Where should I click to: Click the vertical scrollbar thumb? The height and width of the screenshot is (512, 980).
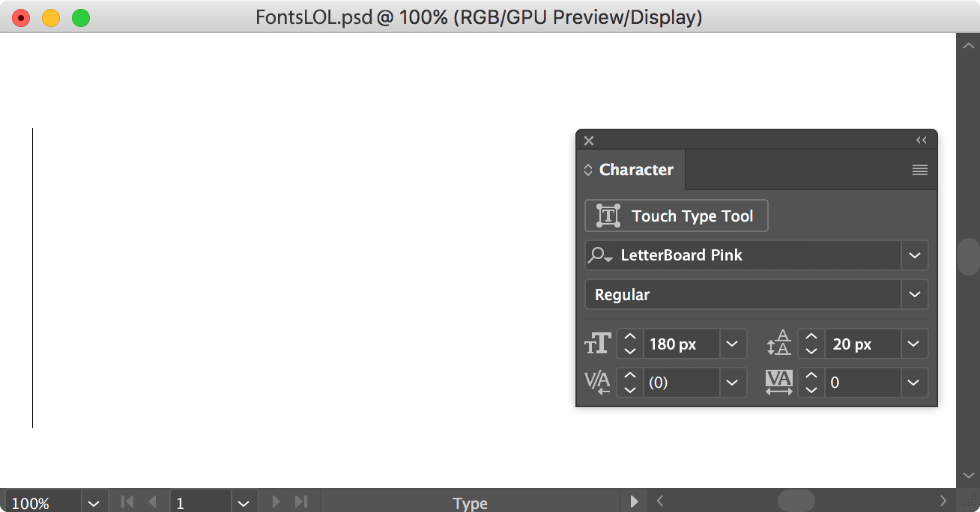coord(969,257)
